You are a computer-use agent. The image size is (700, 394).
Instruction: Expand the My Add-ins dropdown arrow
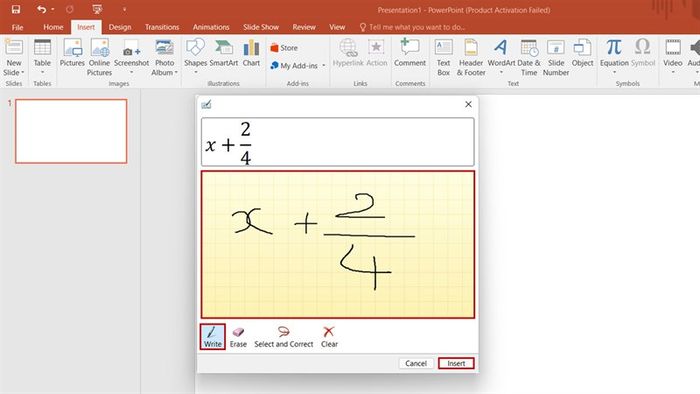324,66
